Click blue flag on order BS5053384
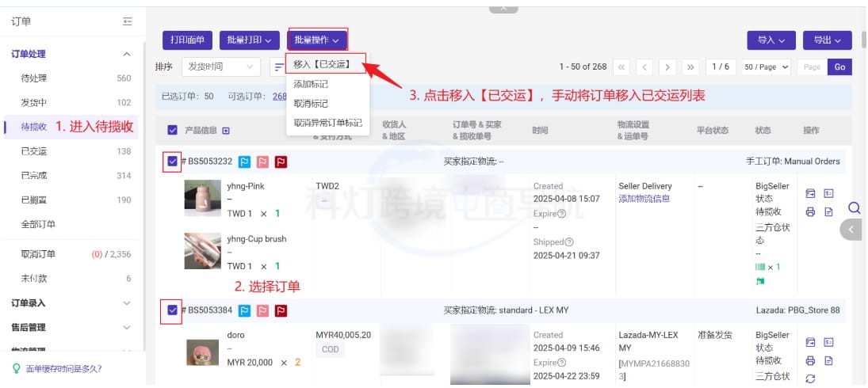 pyautogui.click(x=244, y=310)
